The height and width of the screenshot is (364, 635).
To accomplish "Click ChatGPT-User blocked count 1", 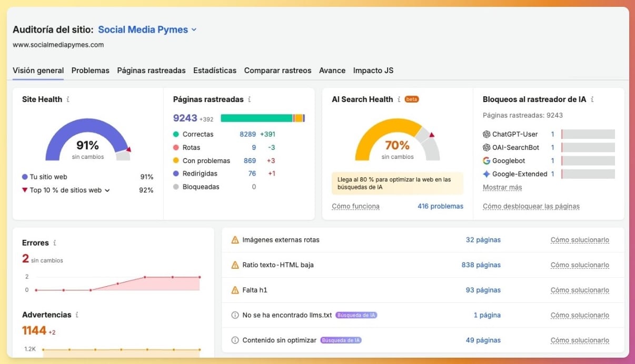I will click(552, 134).
